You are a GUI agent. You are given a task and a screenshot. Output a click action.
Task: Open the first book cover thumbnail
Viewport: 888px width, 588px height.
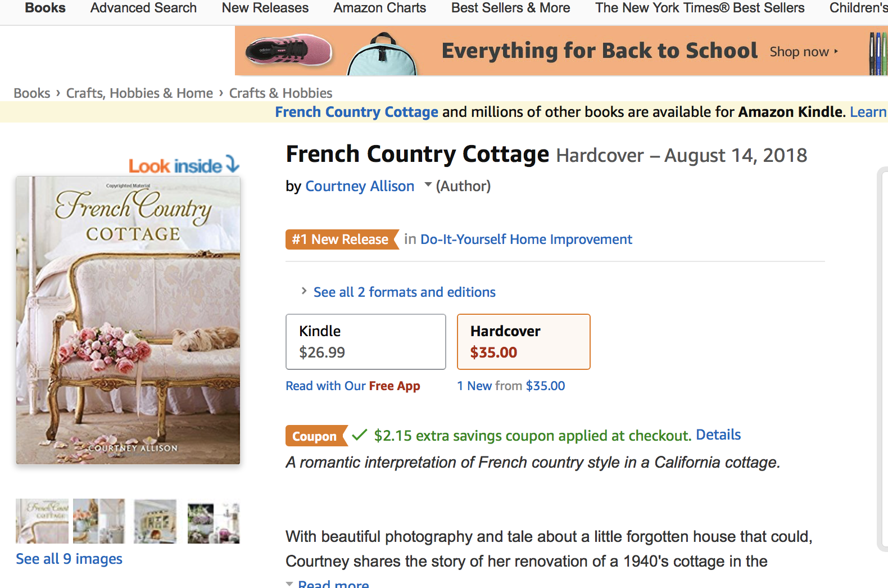(42, 521)
